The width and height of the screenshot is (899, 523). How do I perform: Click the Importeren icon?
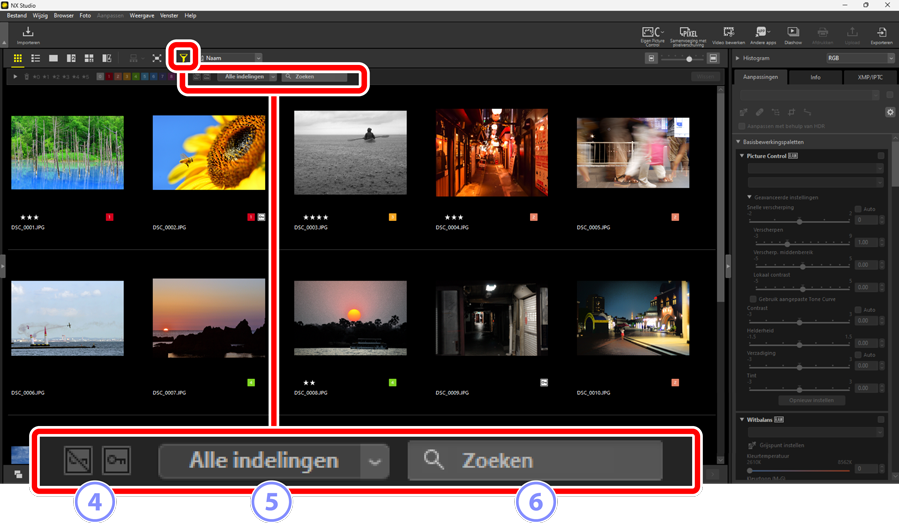tap(28, 34)
